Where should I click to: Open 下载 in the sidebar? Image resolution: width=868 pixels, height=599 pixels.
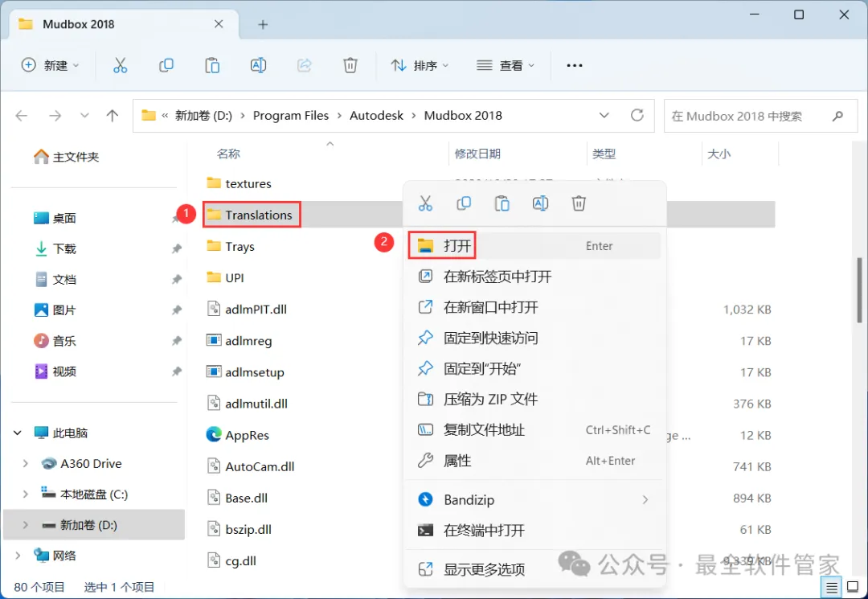(x=55, y=248)
